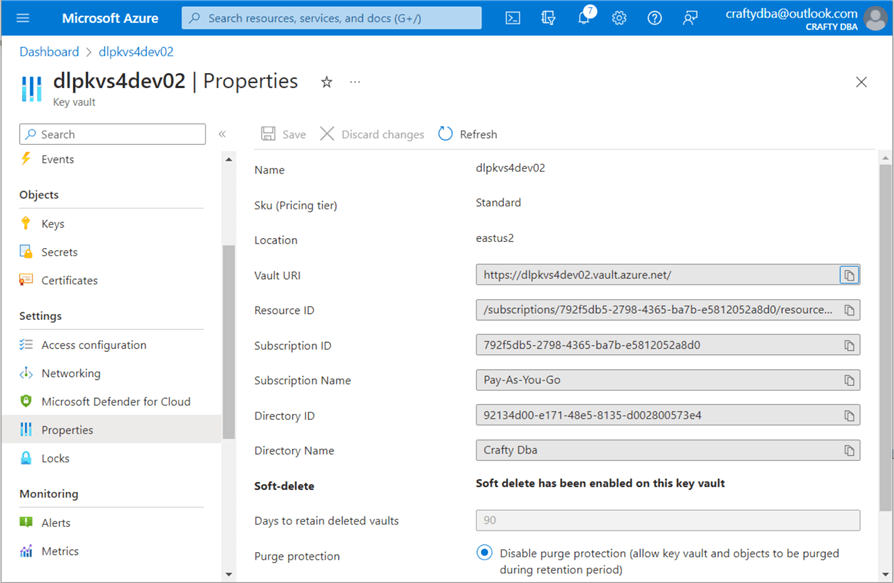
Task: Click Days to retain deleted vaults field
Action: point(668,520)
